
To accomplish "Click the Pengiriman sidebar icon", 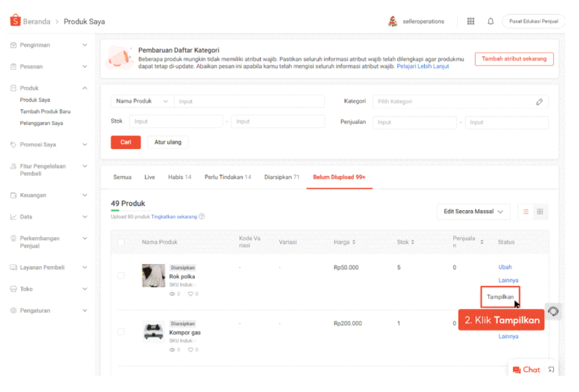I will [13, 45].
